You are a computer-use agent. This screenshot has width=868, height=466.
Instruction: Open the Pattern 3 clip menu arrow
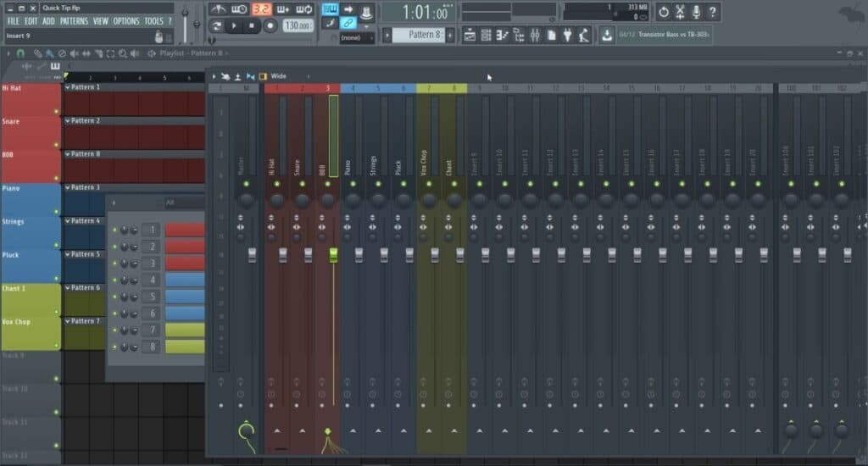pyautogui.click(x=68, y=187)
